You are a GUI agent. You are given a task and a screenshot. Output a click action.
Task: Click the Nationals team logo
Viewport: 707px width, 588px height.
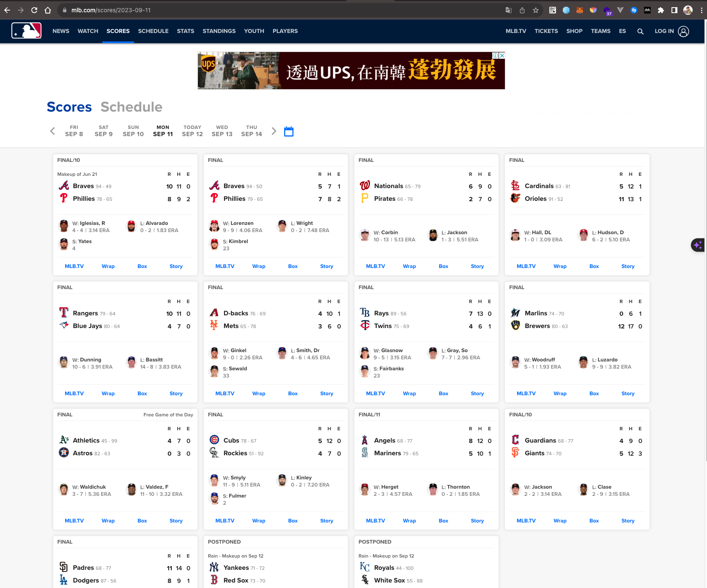[x=365, y=186]
